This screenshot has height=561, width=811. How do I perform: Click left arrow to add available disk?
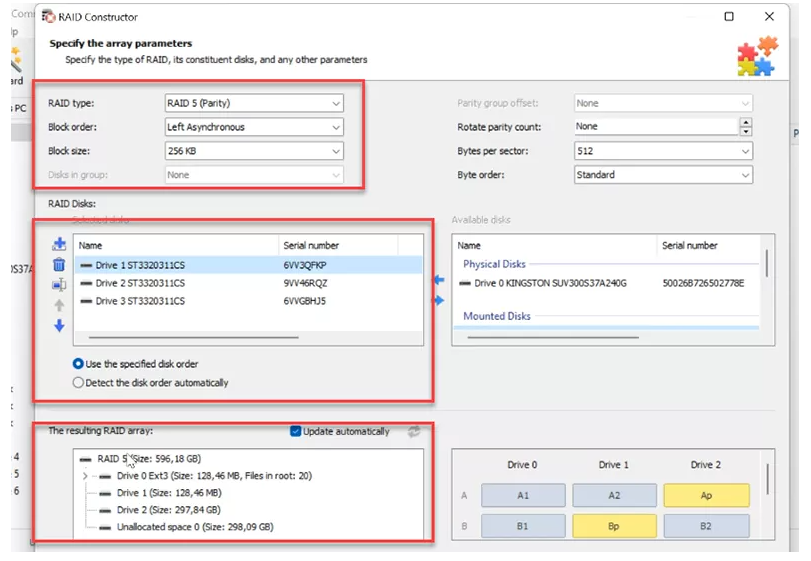(x=439, y=280)
